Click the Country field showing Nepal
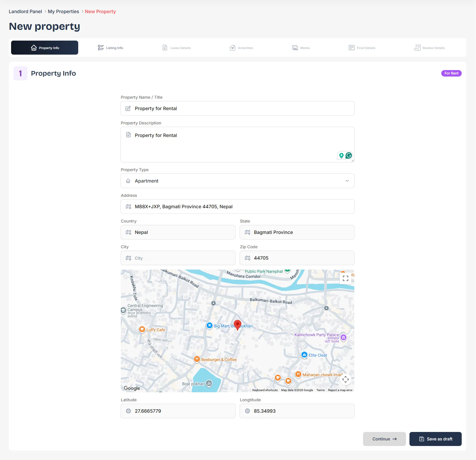Screen dimensions: 476x460 pyautogui.click(x=178, y=232)
